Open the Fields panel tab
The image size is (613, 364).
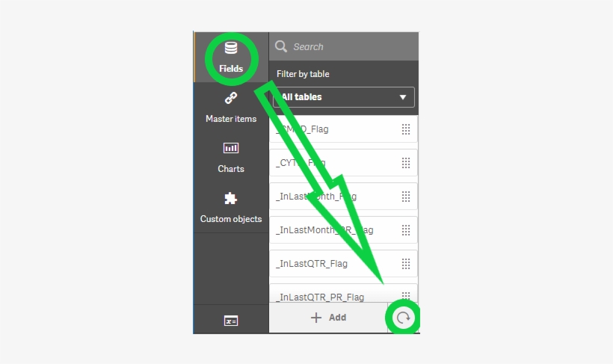231,58
